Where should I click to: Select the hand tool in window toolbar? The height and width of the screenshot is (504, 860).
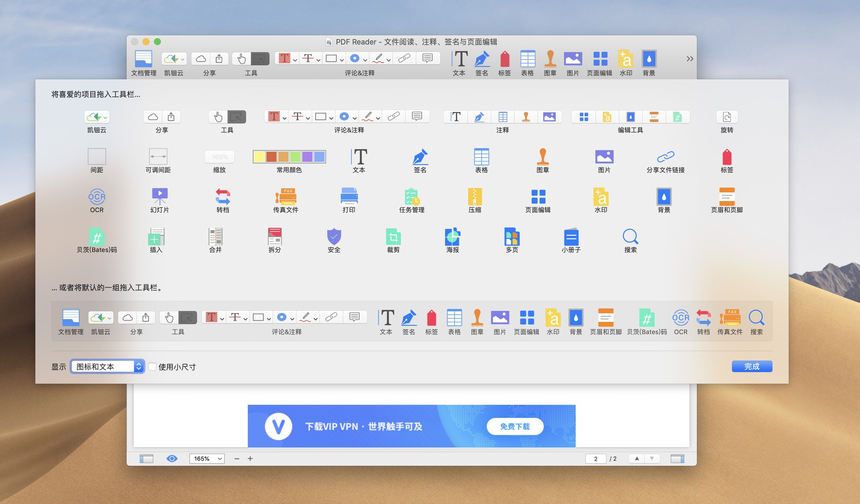click(x=241, y=59)
